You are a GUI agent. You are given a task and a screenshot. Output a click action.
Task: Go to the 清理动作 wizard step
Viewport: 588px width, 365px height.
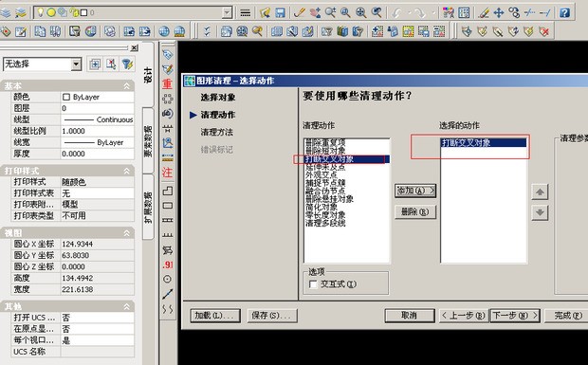click(x=218, y=115)
